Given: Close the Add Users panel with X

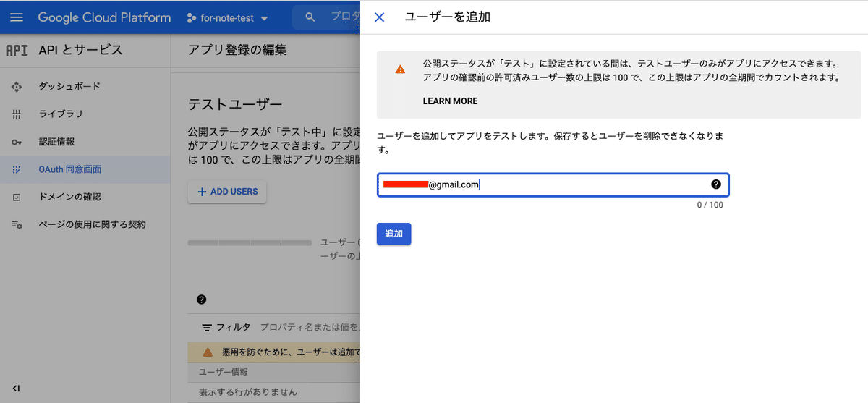Looking at the screenshot, I should (x=380, y=17).
